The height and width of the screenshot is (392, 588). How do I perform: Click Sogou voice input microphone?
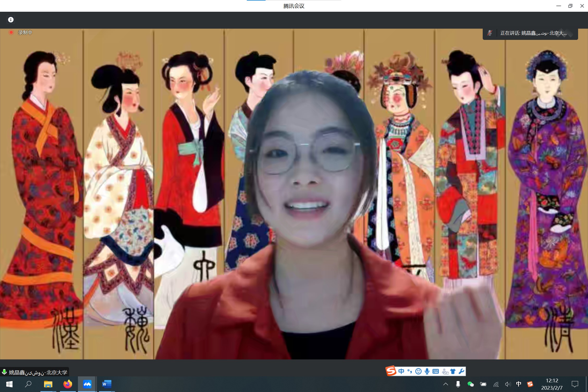click(x=427, y=371)
